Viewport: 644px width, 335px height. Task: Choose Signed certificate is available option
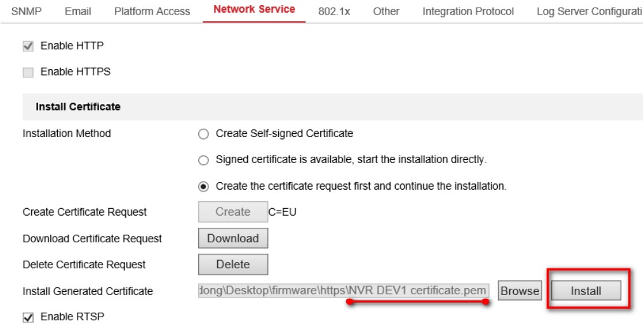pos(203,160)
